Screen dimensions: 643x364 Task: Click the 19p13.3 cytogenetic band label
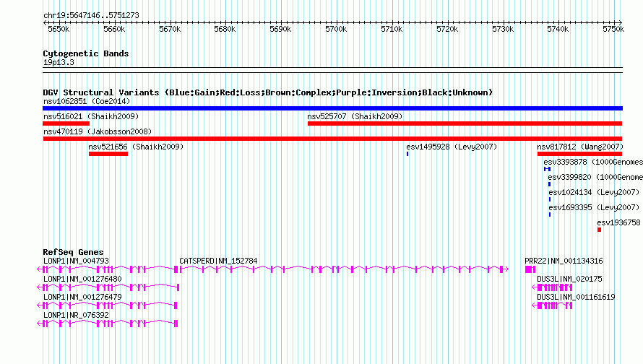(x=59, y=62)
